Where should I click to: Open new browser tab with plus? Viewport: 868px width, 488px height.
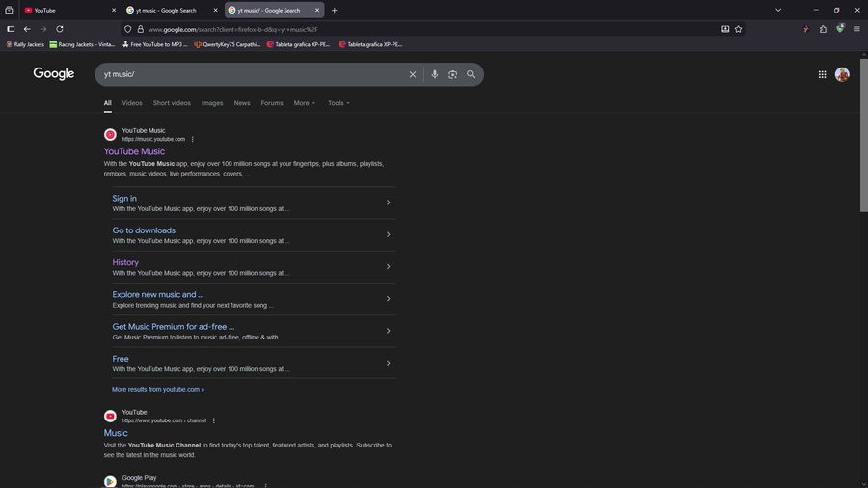coord(334,10)
